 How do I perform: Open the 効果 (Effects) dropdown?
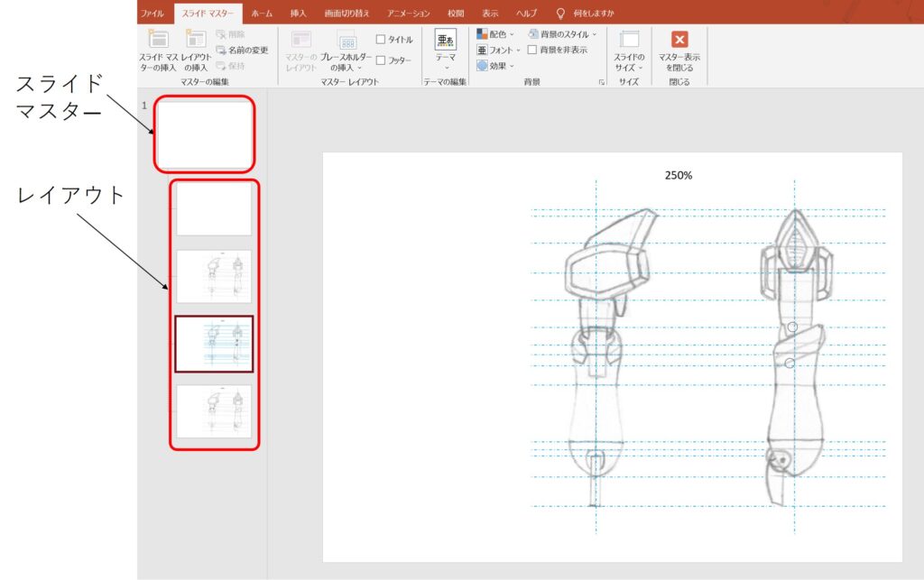click(x=495, y=65)
